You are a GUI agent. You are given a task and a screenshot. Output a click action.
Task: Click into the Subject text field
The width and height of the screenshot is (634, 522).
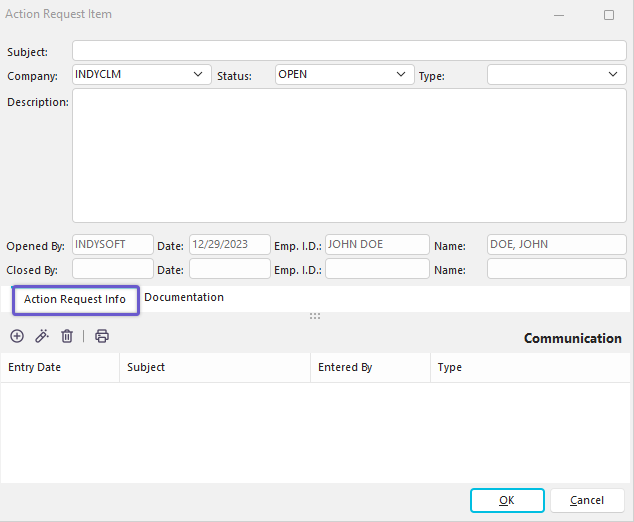349,51
